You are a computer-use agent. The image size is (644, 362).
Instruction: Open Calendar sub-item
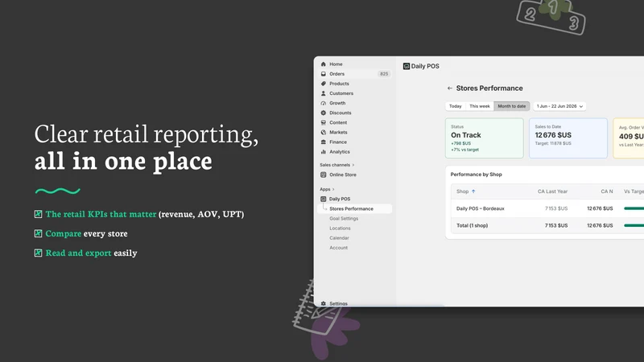click(x=339, y=238)
